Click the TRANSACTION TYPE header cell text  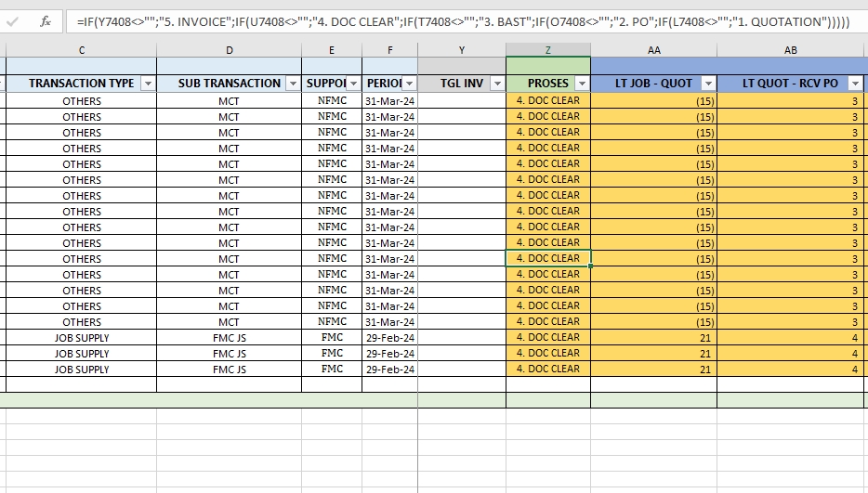coord(82,84)
